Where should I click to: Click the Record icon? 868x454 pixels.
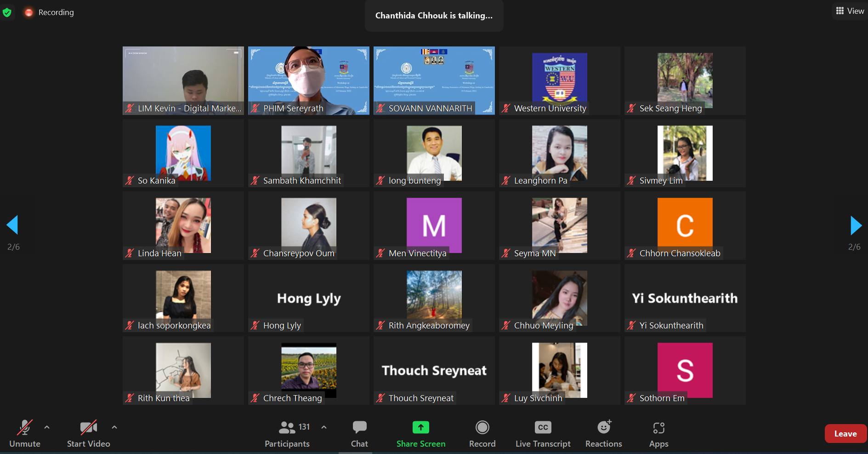coord(482,428)
